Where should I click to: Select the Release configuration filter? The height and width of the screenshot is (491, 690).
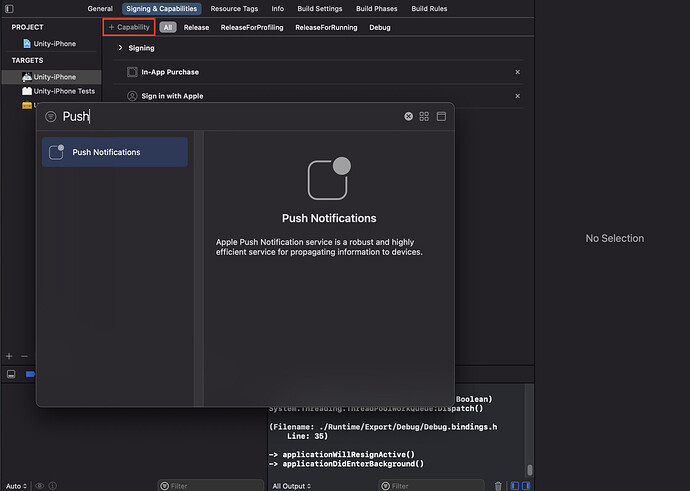coord(196,27)
